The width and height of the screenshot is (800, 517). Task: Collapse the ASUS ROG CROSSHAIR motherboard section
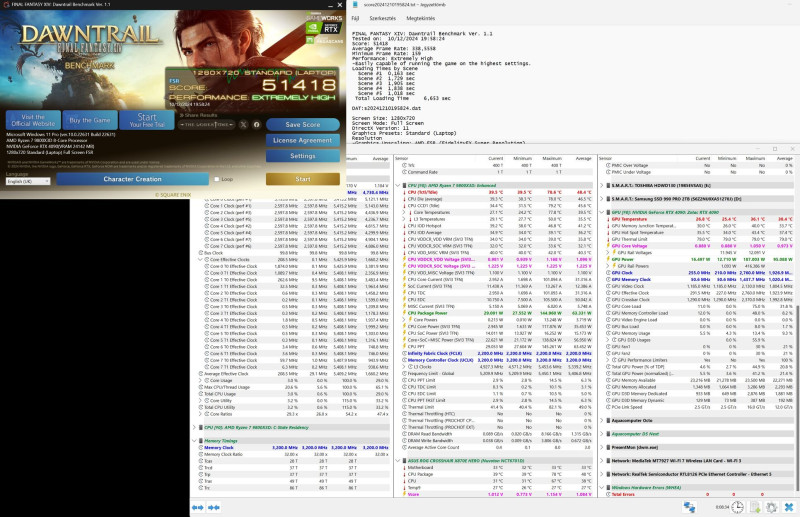point(398,460)
